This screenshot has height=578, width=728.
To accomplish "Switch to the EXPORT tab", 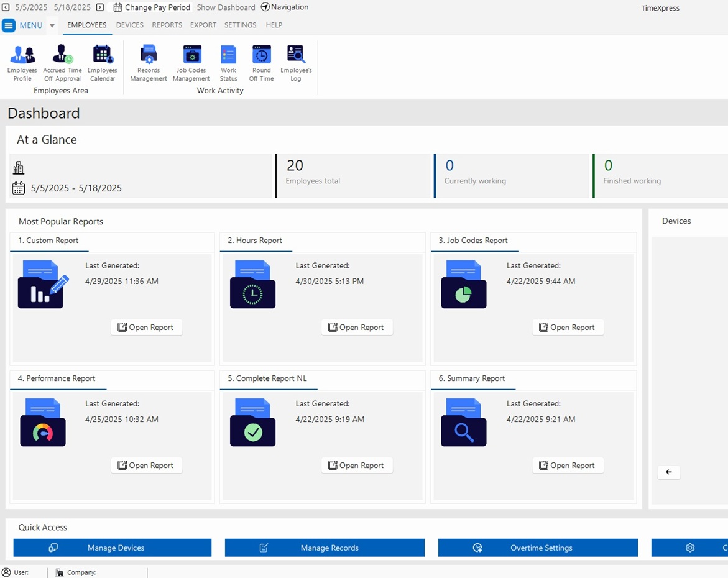I will [x=203, y=25].
